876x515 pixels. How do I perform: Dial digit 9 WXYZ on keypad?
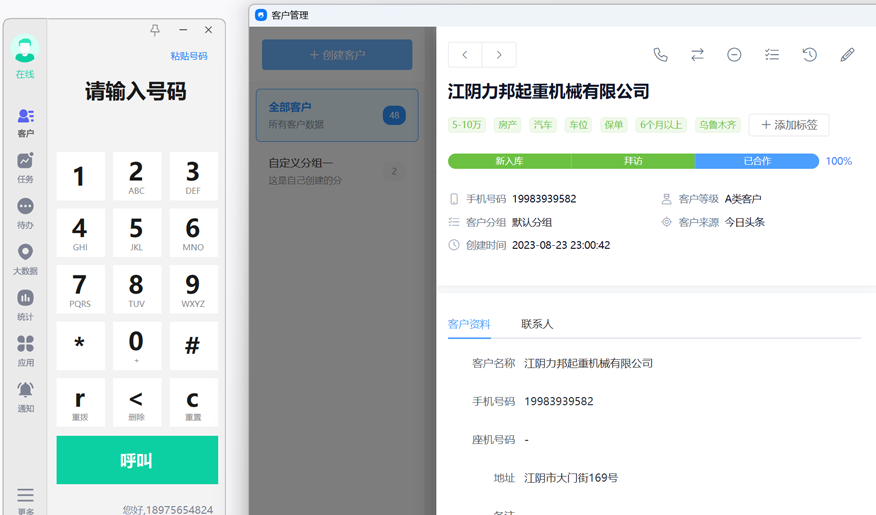tap(193, 289)
